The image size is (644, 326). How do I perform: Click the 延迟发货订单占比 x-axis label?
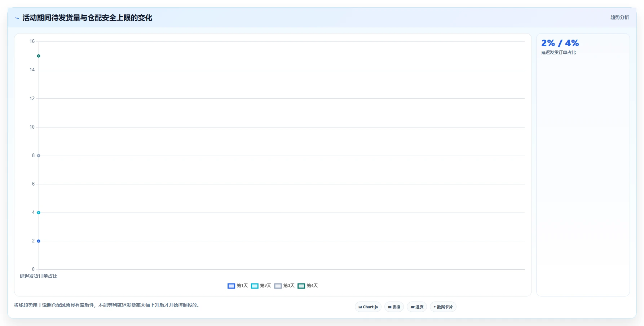tap(39, 276)
